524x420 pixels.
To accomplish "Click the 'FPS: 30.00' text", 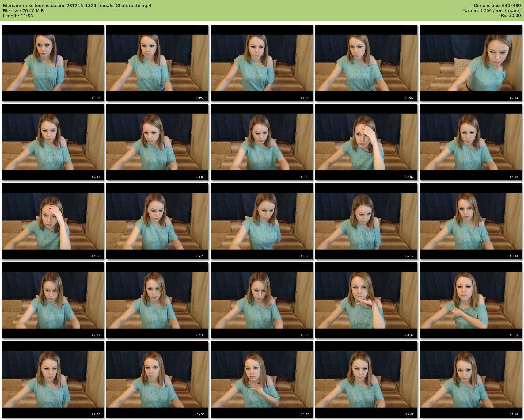I will click(510, 15).
